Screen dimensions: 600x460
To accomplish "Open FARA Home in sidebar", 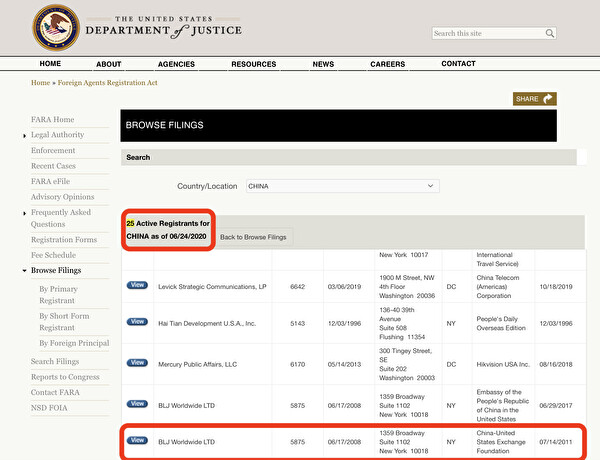I will pos(53,119).
